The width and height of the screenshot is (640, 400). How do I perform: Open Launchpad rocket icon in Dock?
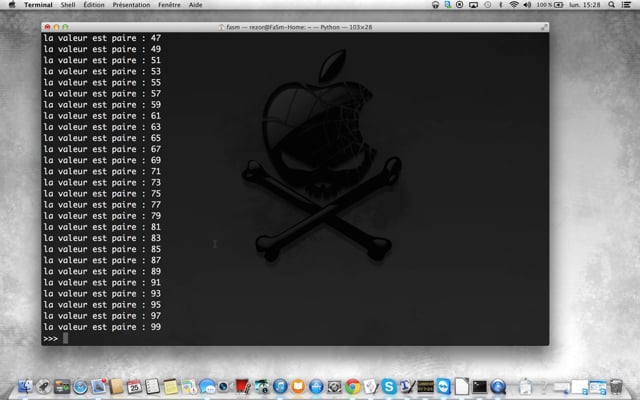pos(44,386)
